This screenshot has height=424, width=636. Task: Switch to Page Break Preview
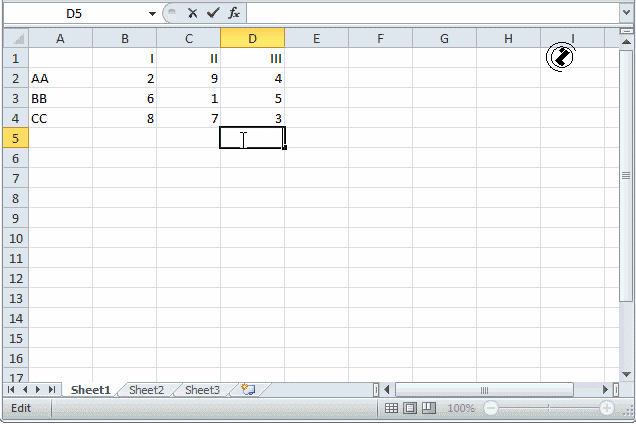(428, 408)
